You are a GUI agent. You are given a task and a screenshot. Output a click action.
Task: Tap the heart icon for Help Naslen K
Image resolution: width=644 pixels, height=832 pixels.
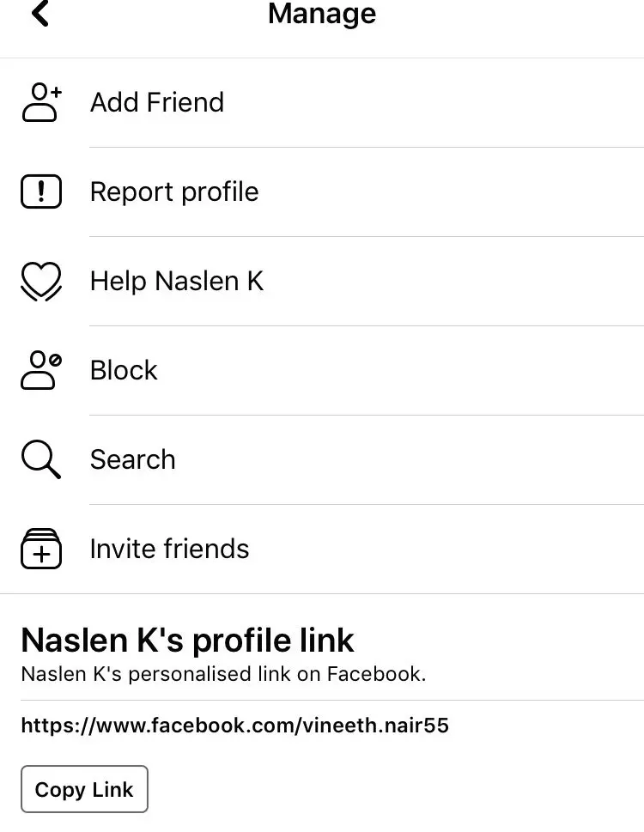[41, 282]
